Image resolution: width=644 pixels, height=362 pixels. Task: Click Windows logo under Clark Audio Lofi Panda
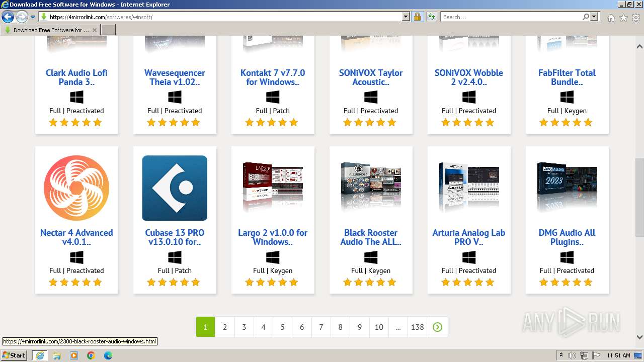coord(76,97)
